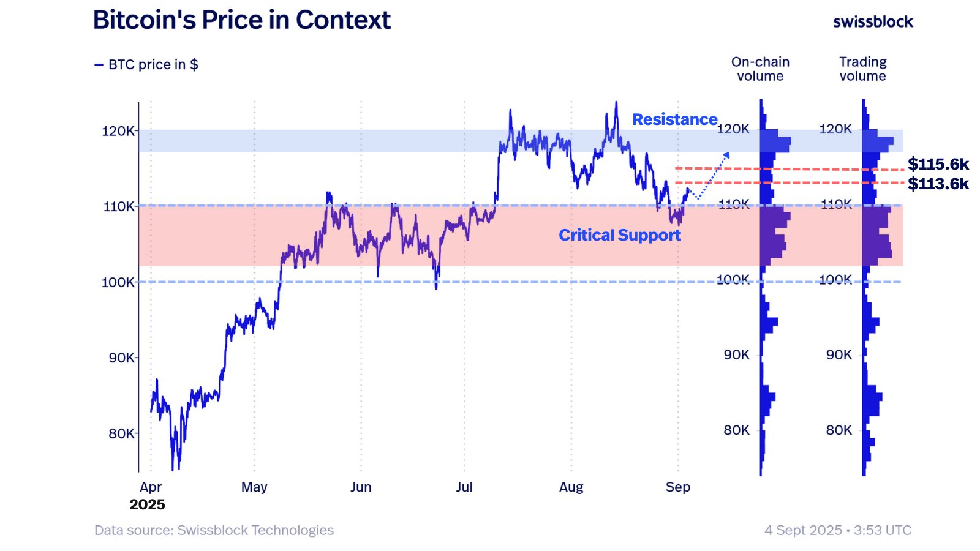Click the BTC price legend line marker
The image size is (980, 551).
coord(99,65)
